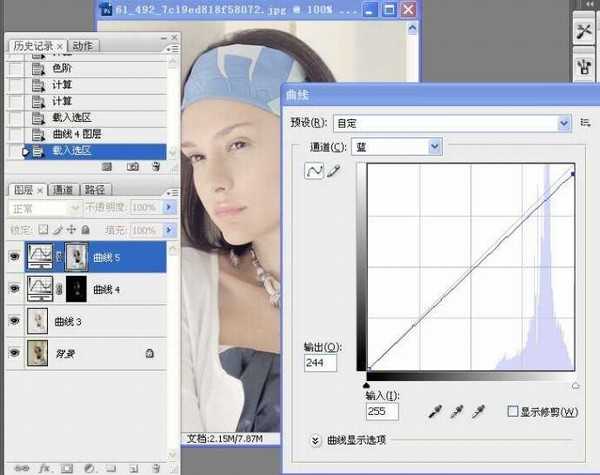Switch to the 通道 tab
600x475 pixels.
62,190
